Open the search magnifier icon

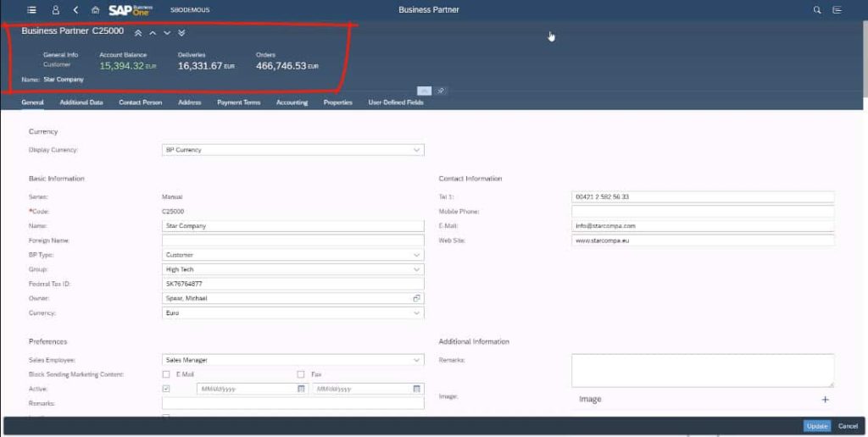(x=817, y=10)
